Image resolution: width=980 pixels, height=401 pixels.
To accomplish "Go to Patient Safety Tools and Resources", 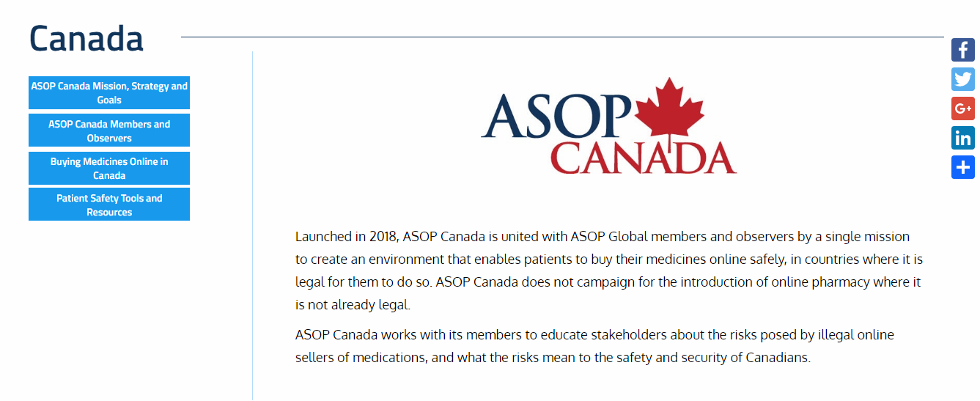I will tap(109, 205).
